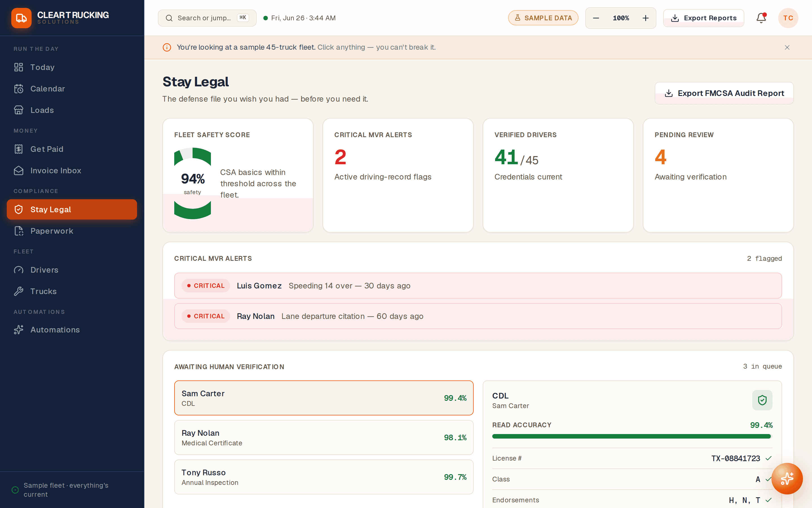
Task: Click the CDL verified shield icon
Action: [762, 400]
